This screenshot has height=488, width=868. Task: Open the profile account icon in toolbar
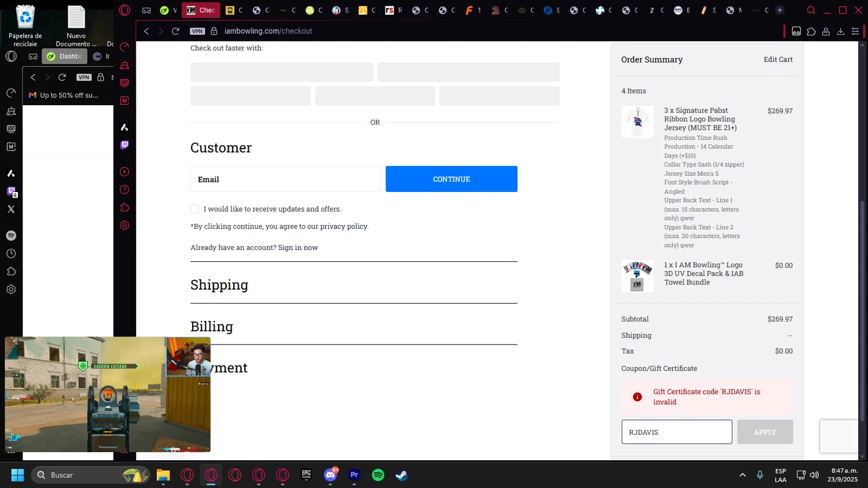[x=826, y=31]
